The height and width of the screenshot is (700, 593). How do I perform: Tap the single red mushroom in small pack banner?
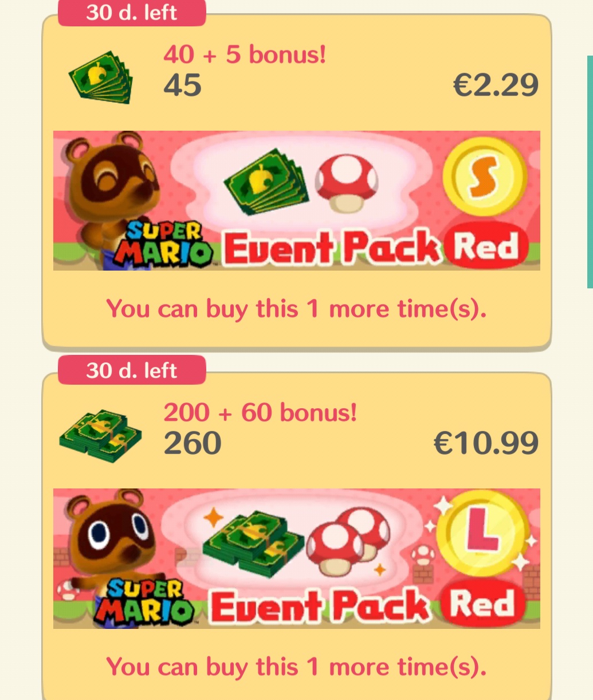click(346, 182)
